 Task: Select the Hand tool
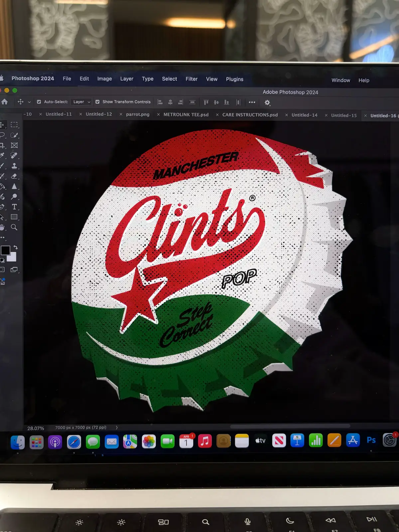pyautogui.click(x=2, y=227)
